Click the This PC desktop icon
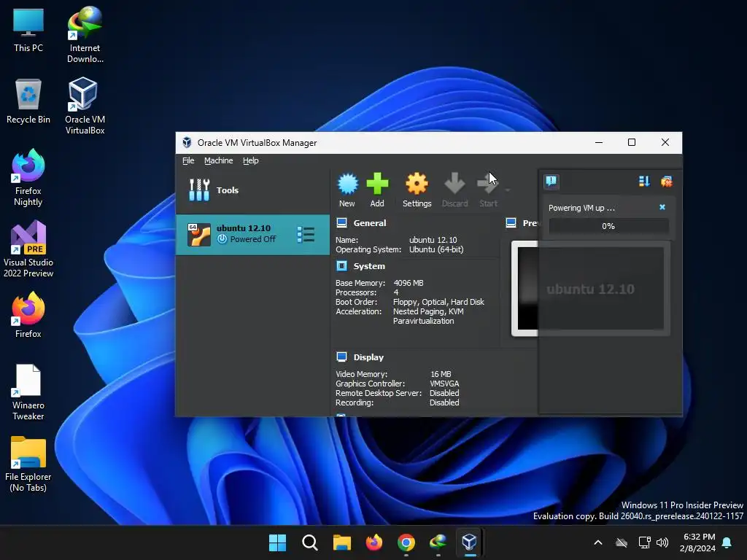Image resolution: width=747 pixels, height=560 pixels. point(28,29)
